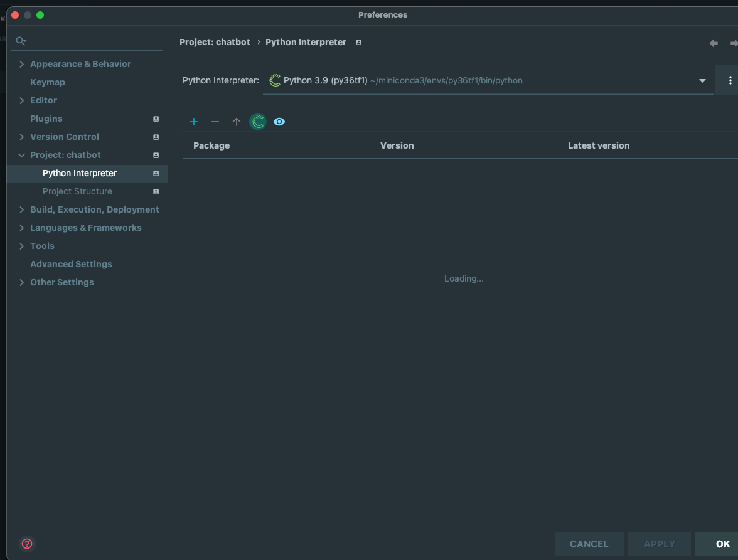Focus the settings search field
The height and width of the screenshot is (560, 738).
(x=87, y=41)
